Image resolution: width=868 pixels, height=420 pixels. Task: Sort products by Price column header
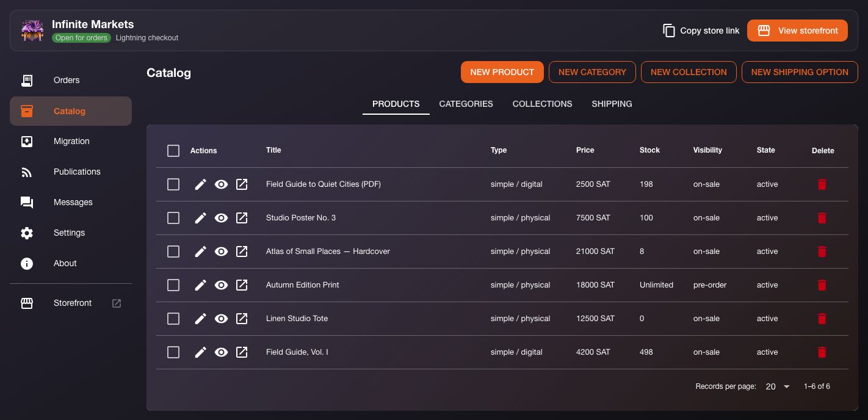[585, 150]
